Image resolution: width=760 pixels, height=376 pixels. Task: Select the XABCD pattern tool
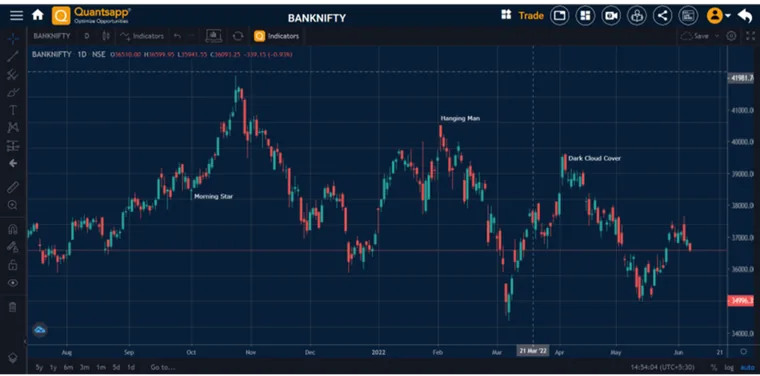pos(13,127)
